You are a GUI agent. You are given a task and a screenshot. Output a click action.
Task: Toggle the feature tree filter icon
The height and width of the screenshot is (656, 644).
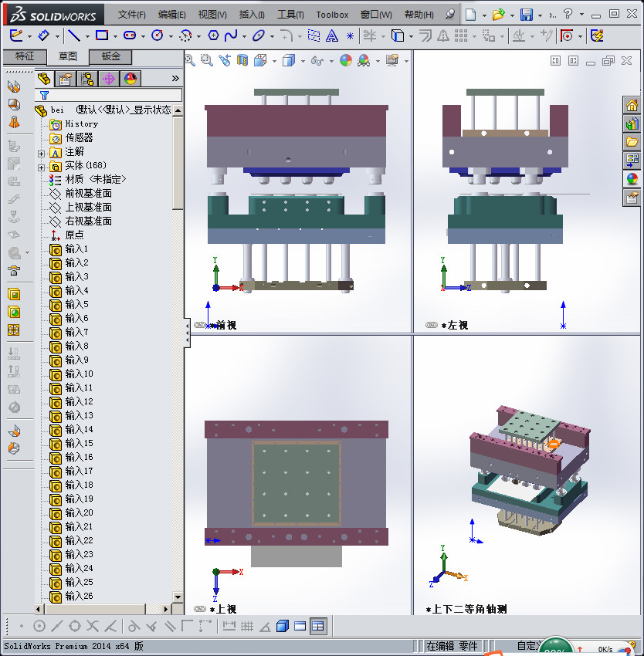click(44, 95)
